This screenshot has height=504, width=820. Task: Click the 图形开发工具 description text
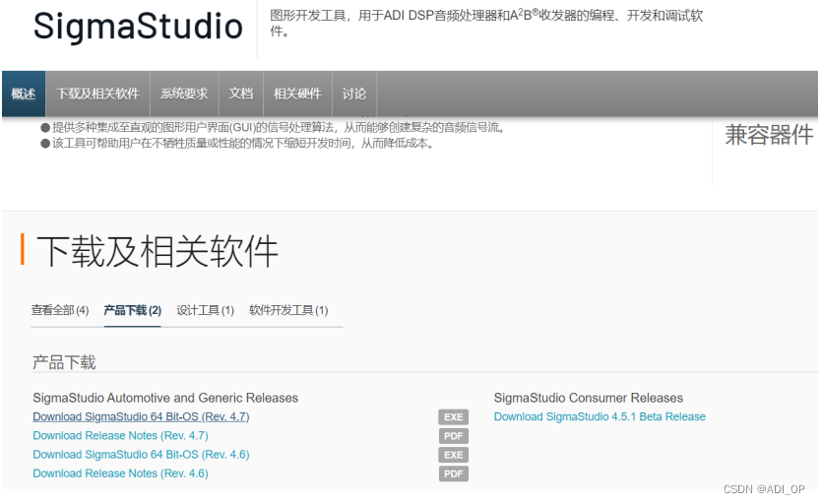[x=486, y=23]
